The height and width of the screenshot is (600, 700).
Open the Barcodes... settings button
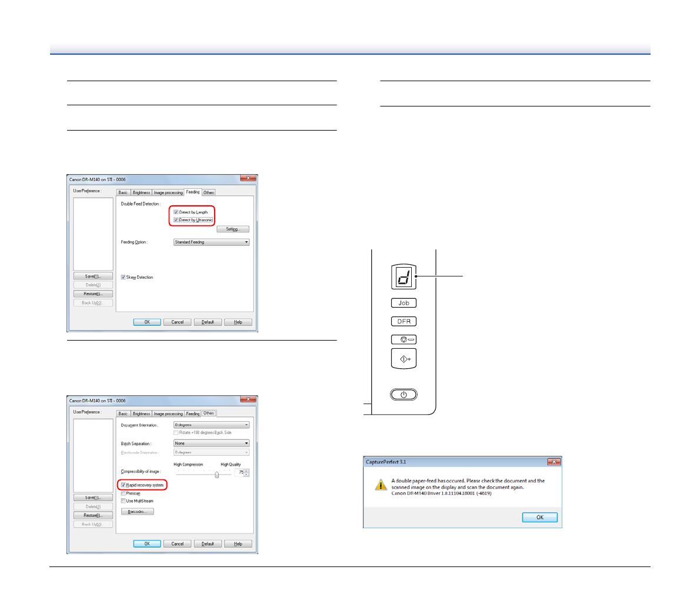pyautogui.click(x=137, y=512)
